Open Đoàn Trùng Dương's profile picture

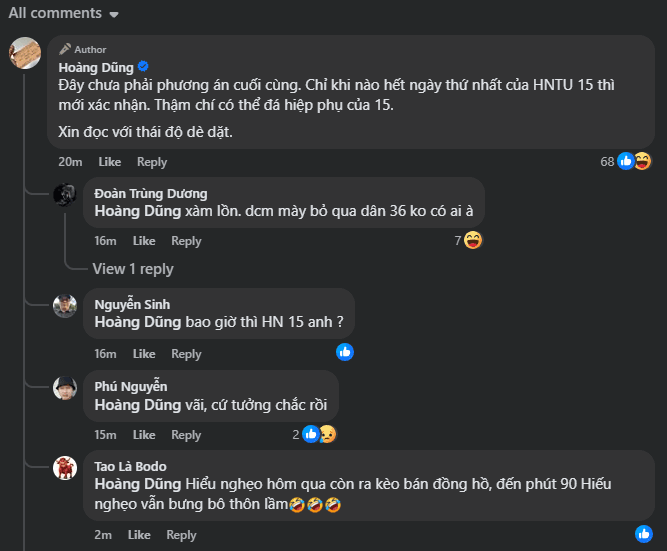coord(65,194)
